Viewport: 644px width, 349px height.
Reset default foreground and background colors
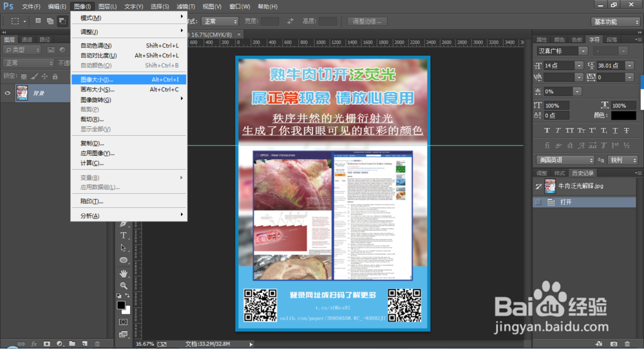coord(118,296)
